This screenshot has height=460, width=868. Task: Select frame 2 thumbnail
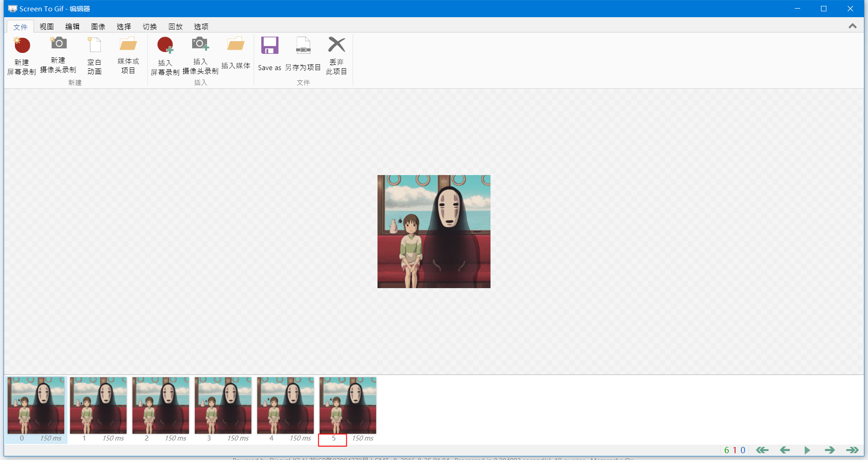click(x=161, y=406)
